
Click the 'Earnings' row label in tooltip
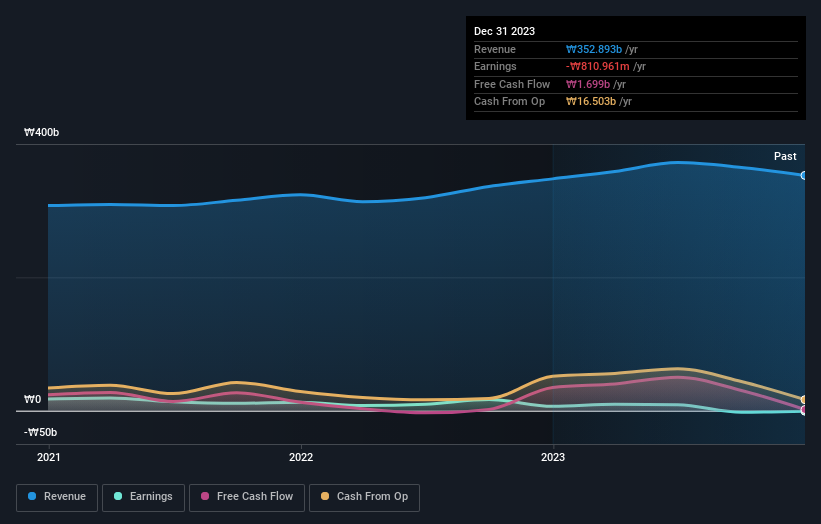(x=495, y=66)
